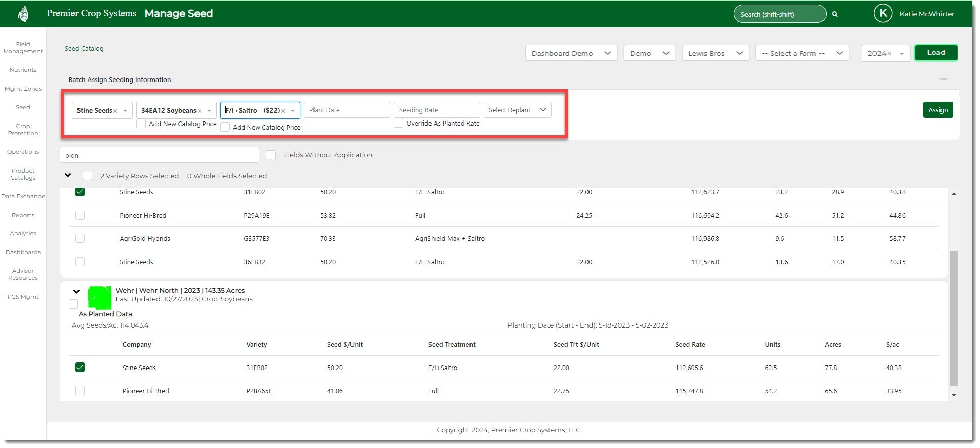The height and width of the screenshot is (448, 980).
Task: Collapse the Wehr North field section
Action: coord(76,291)
